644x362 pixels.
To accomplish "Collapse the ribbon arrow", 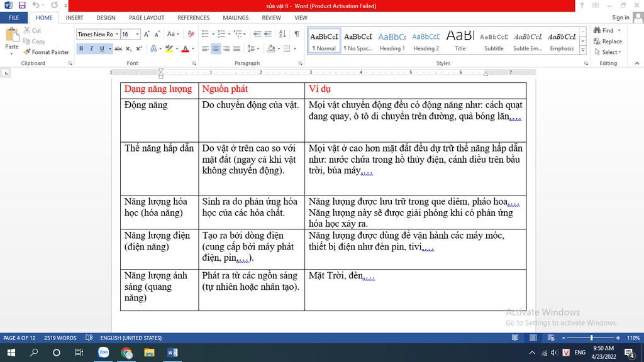I will (636, 63).
